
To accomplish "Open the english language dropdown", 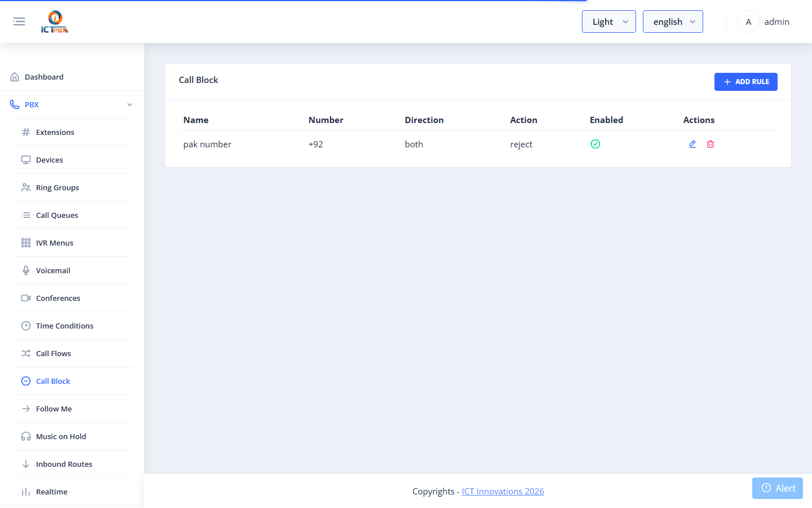I will (x=673, y=21).
